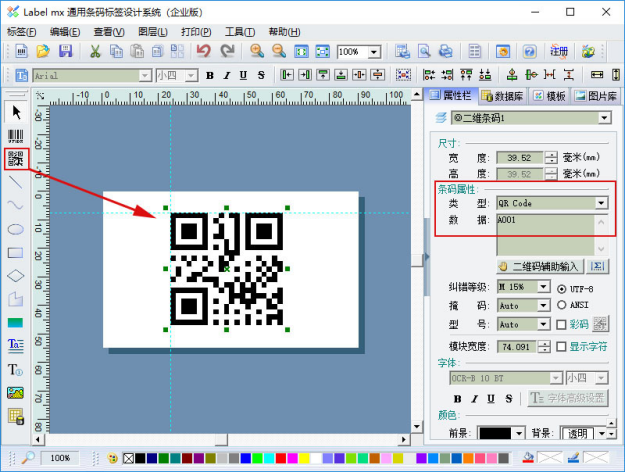Zoom in with the plus magnifier

(257, 51)
